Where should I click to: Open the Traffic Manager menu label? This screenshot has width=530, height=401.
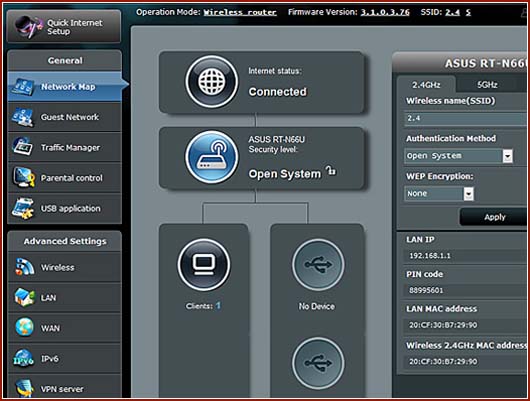(70, 148)
